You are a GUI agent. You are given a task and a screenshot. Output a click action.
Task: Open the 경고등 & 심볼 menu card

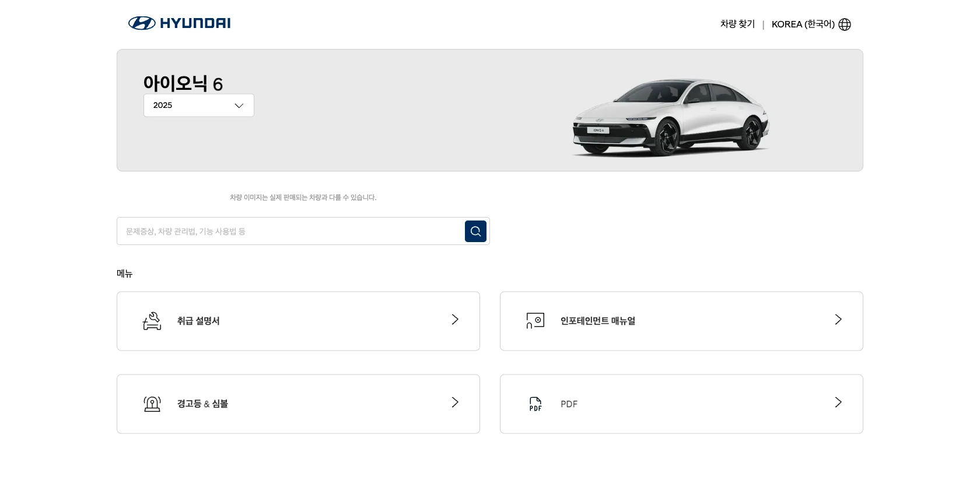click(298, 404)
